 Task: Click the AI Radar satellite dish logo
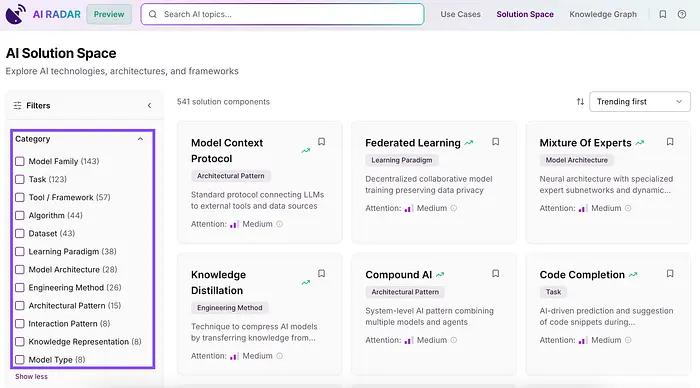(x=16, y=14)
